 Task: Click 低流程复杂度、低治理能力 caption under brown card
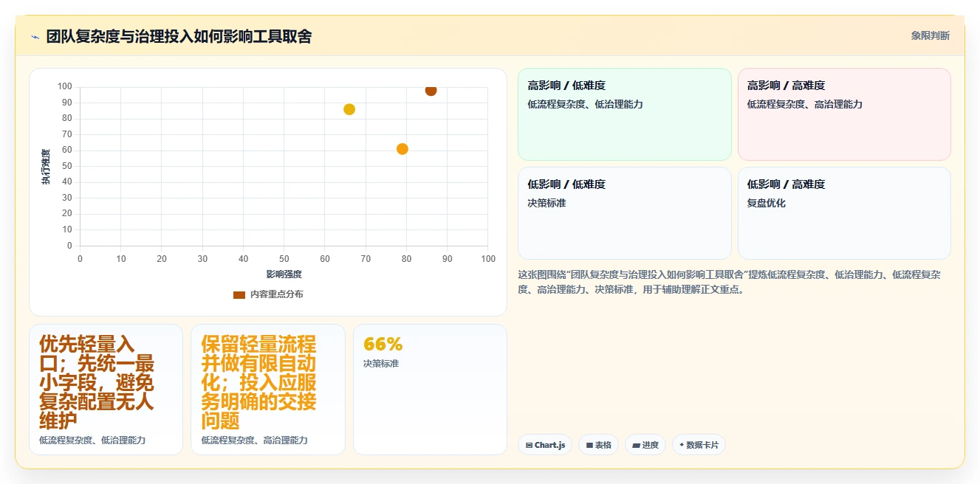pyautogui.click(x=92, y=440)
